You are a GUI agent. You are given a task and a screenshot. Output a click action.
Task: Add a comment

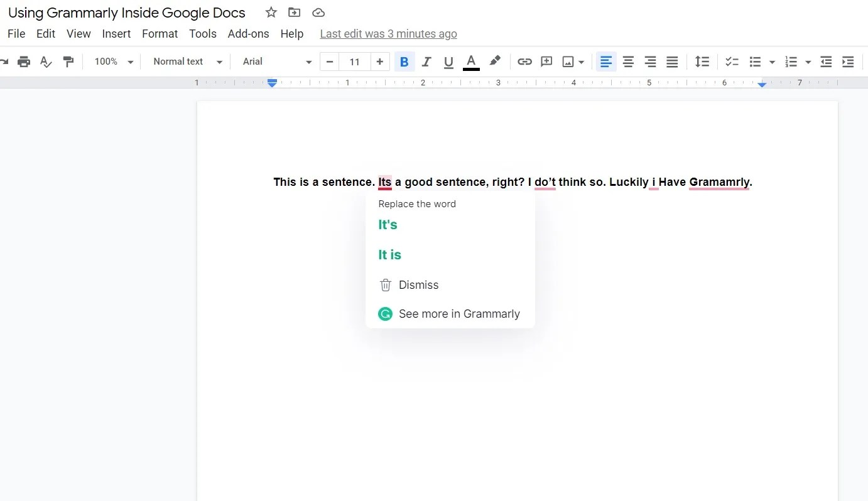pos(546,61)
